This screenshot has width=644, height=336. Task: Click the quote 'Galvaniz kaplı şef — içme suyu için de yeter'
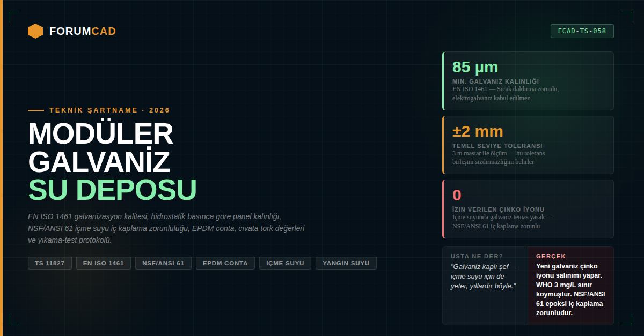[484, 277]
